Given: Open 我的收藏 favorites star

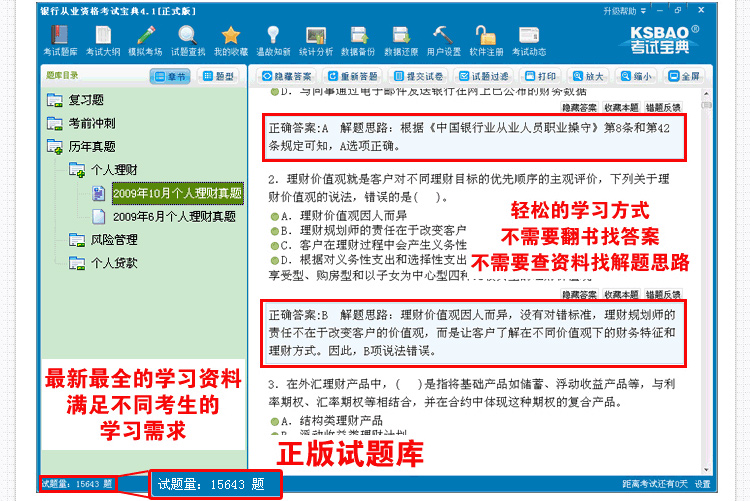Looking at the screenshot, I should [x=231, y=40].
